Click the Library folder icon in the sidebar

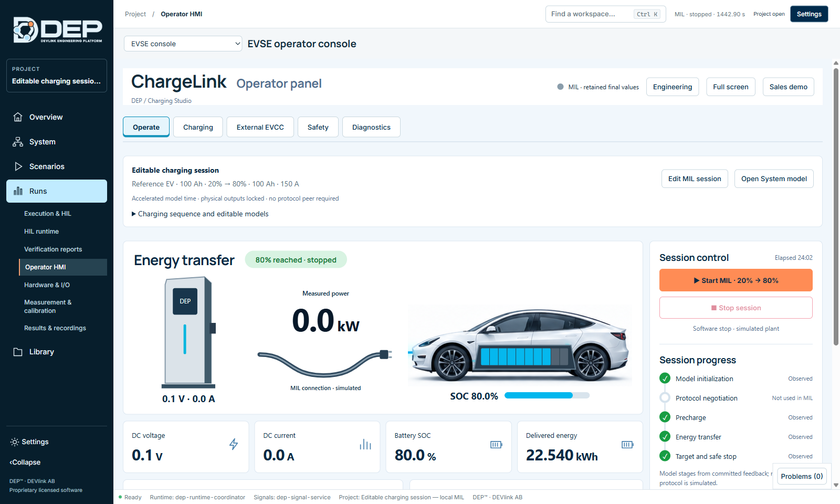[18, 352]
